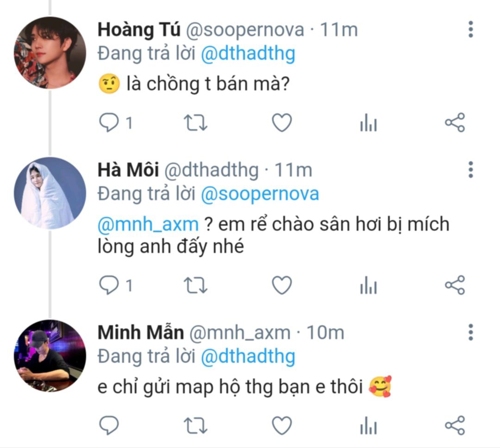The height and width of the screenshot is (448, 500).
Task: Share Hà Môi's tweet
Action: click(x=455, y=285)
